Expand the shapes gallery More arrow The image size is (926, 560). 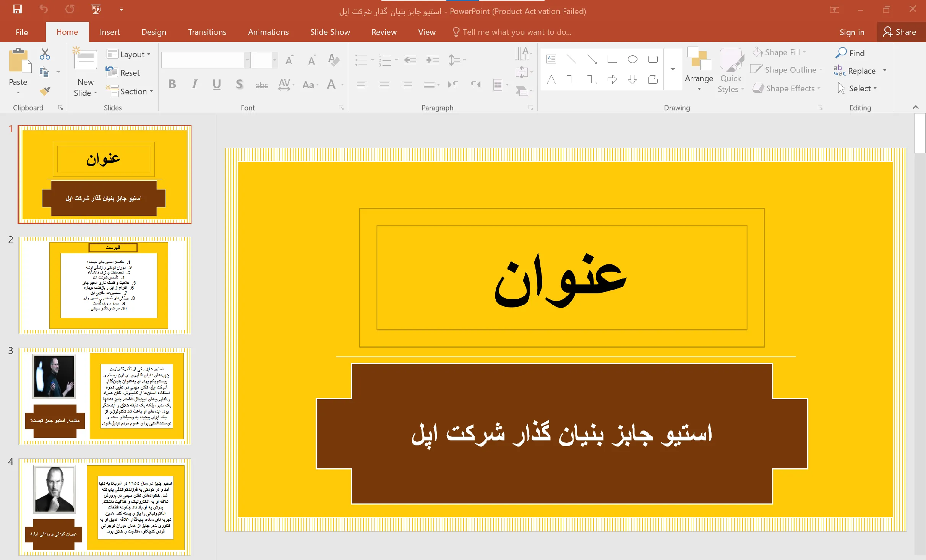tap(673, 69)
